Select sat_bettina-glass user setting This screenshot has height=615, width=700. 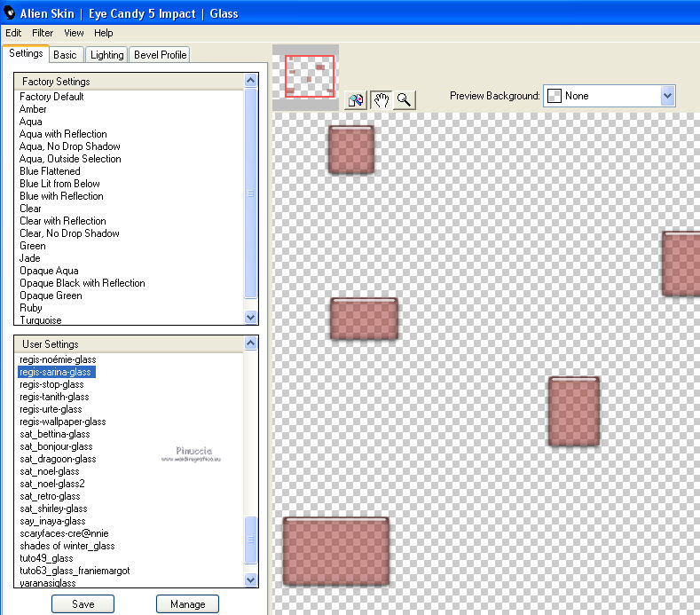(x=55, y=434)
